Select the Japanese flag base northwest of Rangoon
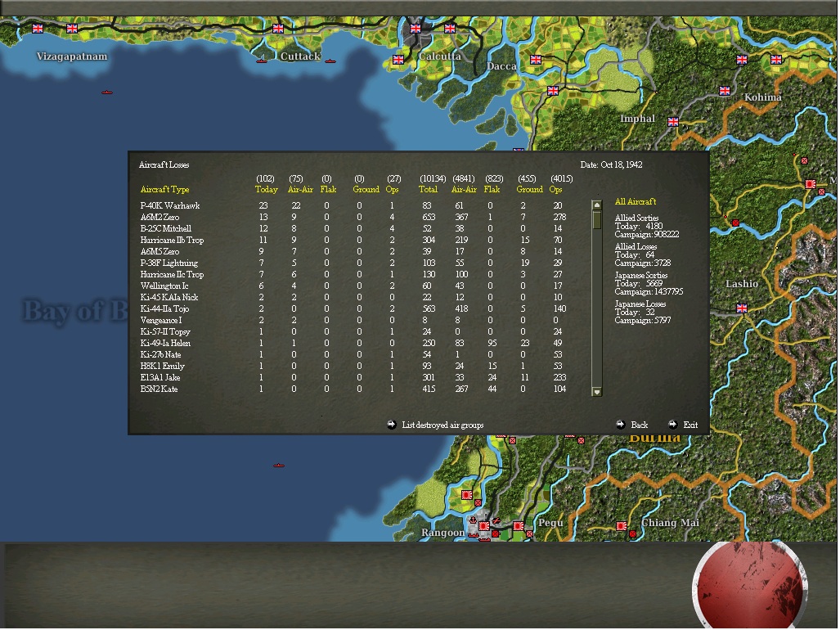Viewport: 840px width, 630px height. [x=467, y=495]
